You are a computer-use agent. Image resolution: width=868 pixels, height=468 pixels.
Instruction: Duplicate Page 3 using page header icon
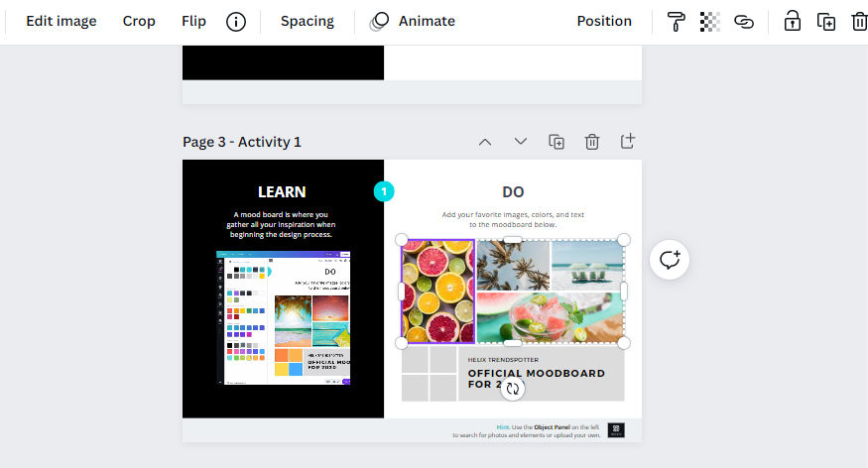click(x=557, y=142)
